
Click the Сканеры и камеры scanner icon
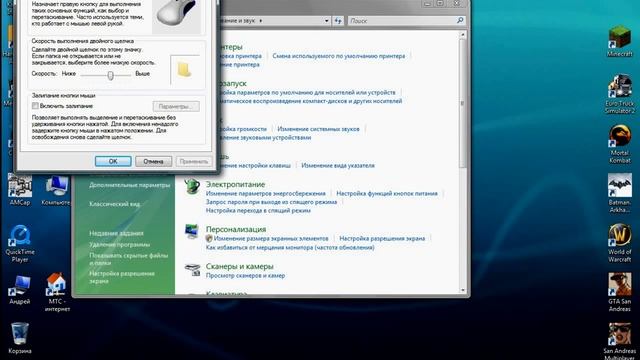coord(192,269)
